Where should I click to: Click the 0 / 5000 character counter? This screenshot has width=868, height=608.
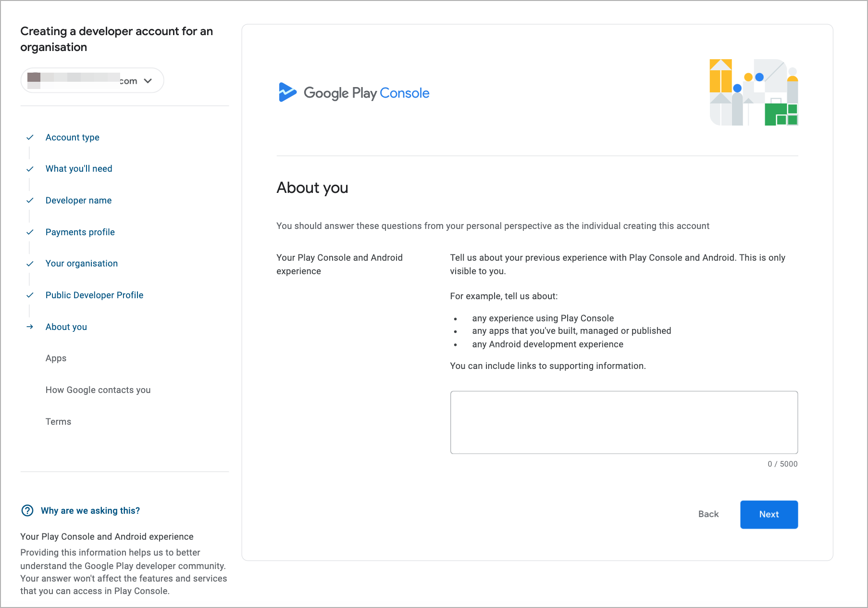coord(782,464)
